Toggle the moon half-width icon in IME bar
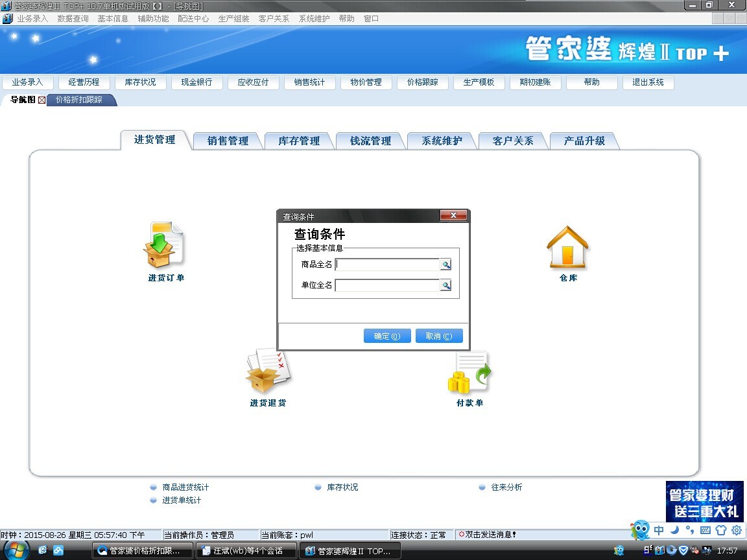Viewport: 747px width, 560px height. [674, 530]
